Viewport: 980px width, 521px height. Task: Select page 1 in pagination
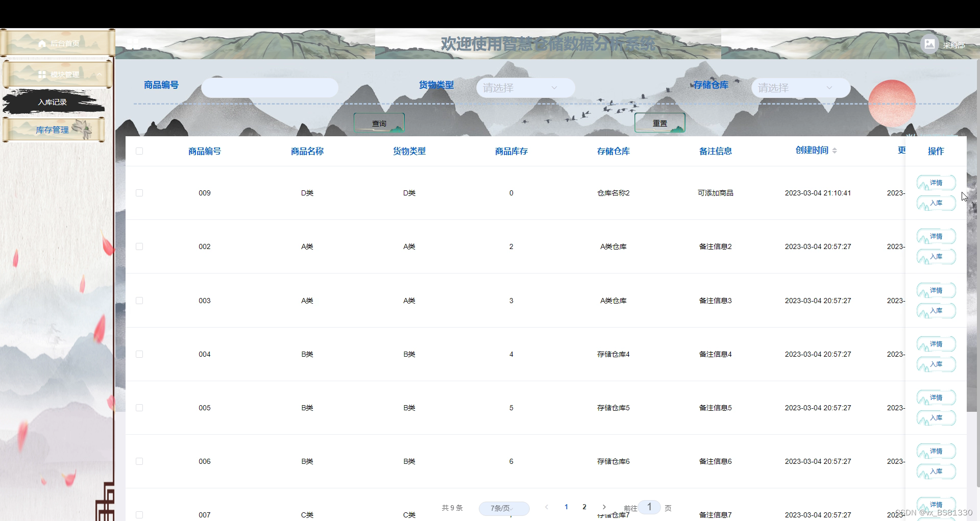[566, 507]
